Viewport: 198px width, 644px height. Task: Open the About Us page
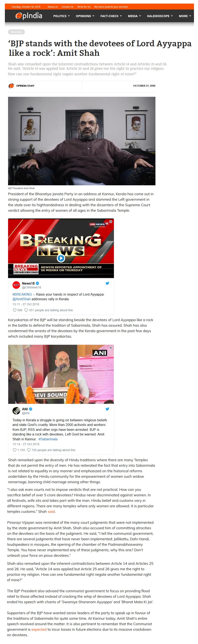53,7
